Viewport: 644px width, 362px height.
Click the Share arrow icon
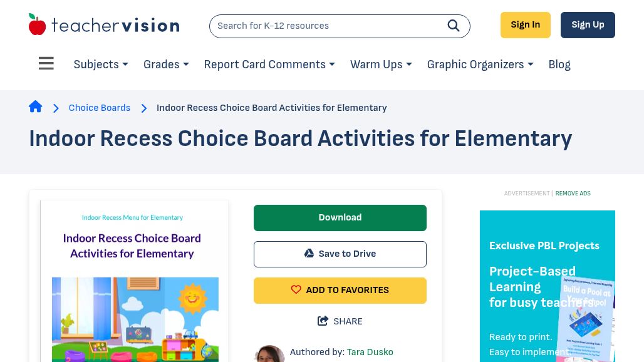[323, 321]
